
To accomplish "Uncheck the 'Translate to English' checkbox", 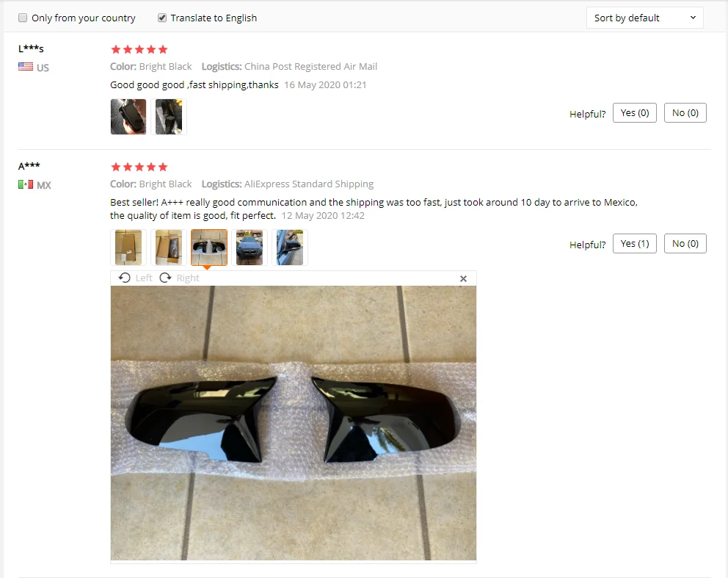I will click(162, 18).
